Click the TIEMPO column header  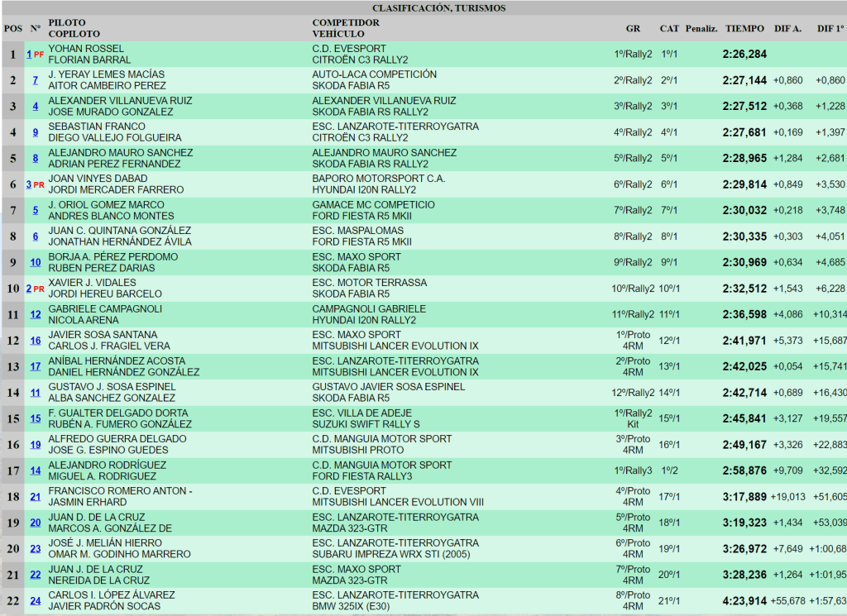point(744,28)
